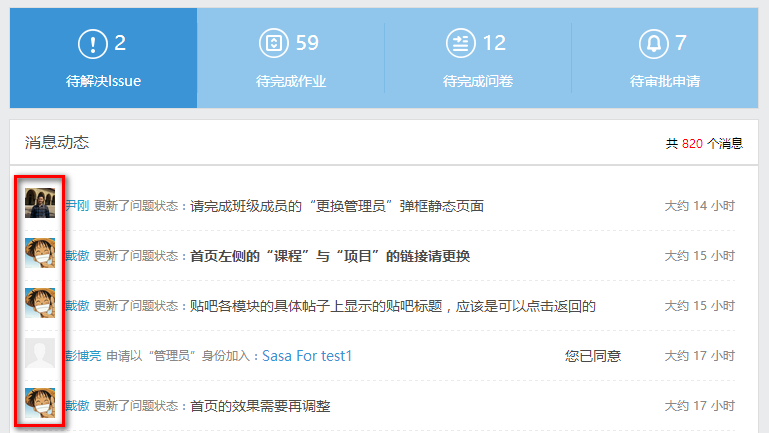Click the exclamation issue icon

[x=93, y=44]
